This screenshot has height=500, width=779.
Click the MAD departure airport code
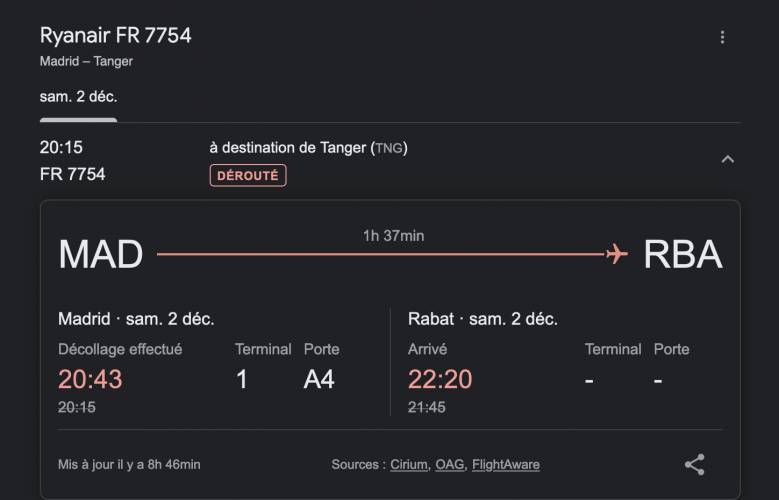click(x=101, y=254)
